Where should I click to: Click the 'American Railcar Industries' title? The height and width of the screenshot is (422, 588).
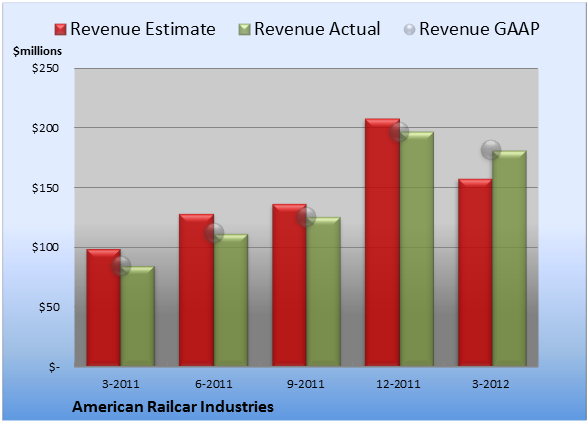[x=173, y=407]
